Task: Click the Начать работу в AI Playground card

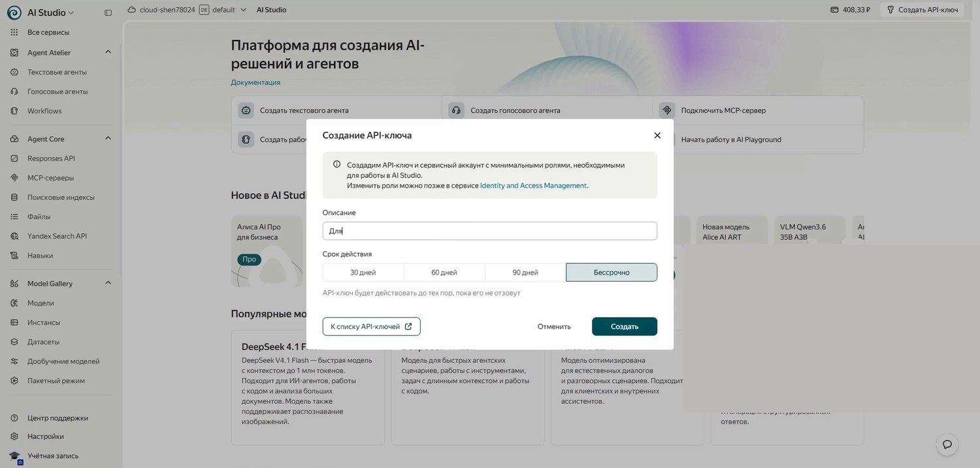Action: (x=759, y=139)
